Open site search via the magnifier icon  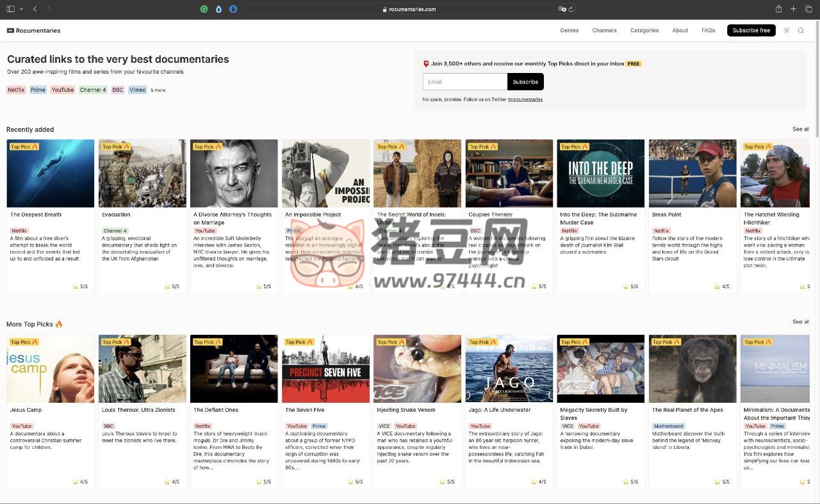(x=801, y=30)
